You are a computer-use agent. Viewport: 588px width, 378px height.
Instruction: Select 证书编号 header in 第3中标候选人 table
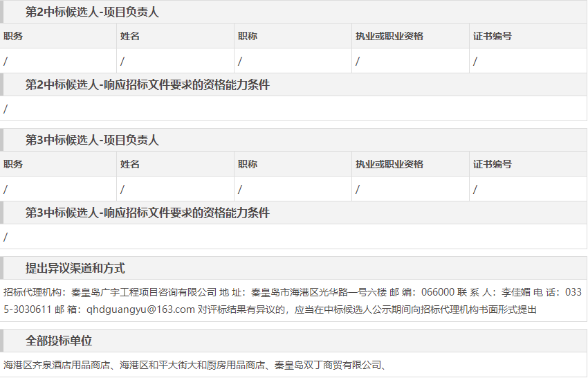[493, 164]
